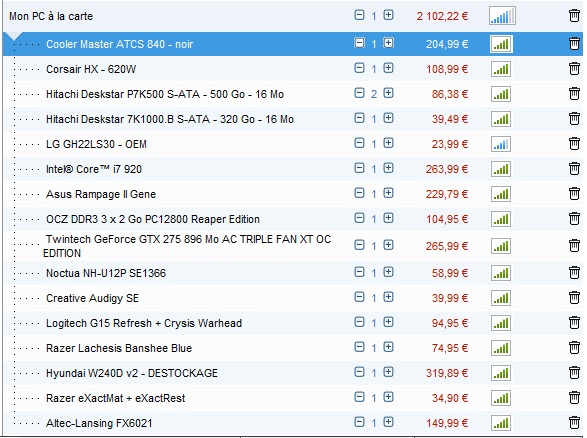Check availability icon for Mon PC à la carte
The height and width of the screenshot is (438, 587).
(502, 16)
